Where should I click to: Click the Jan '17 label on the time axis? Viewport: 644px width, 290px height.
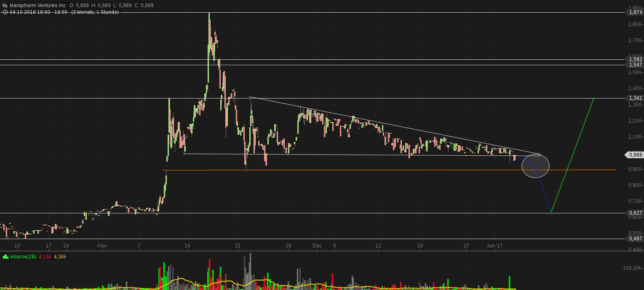(x=495, y=246)
